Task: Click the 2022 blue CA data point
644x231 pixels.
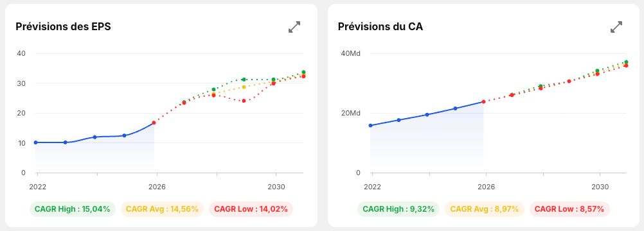Action: pyautogui.click(x=370, y=126)
